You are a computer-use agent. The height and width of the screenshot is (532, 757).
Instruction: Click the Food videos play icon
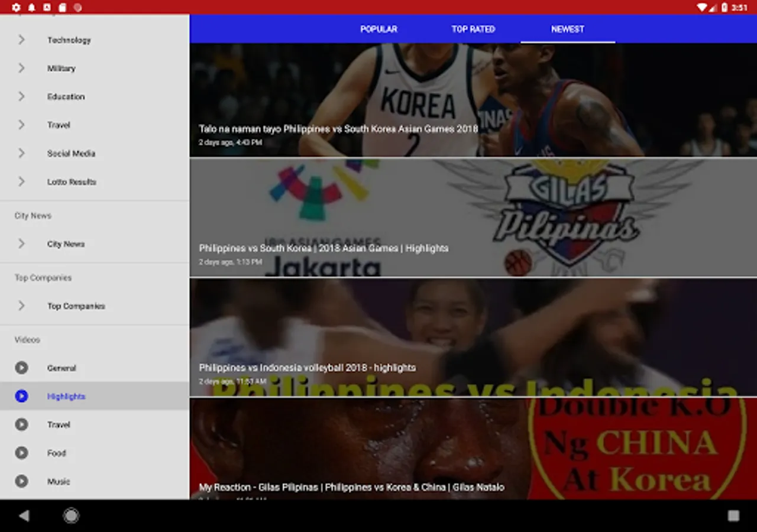[21, 453]
